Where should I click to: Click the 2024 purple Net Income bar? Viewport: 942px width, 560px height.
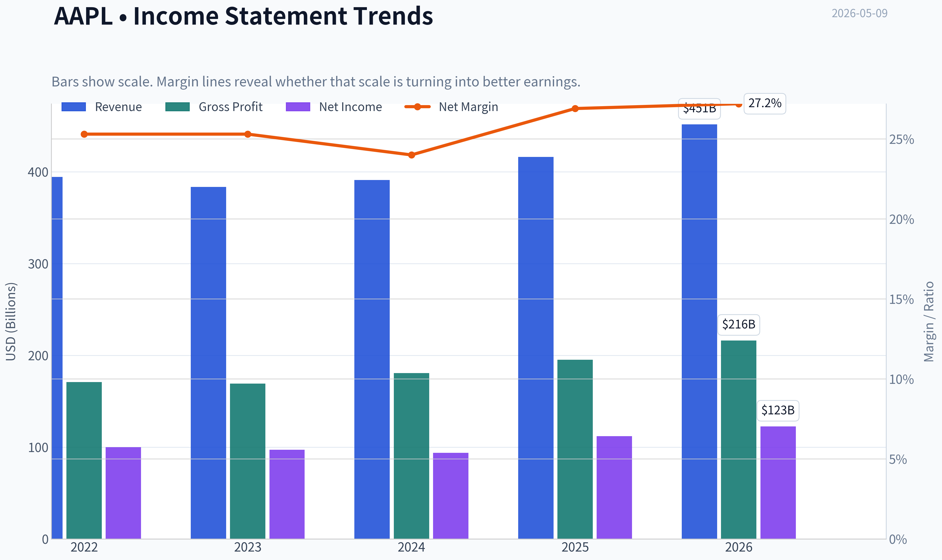[451, 495]
